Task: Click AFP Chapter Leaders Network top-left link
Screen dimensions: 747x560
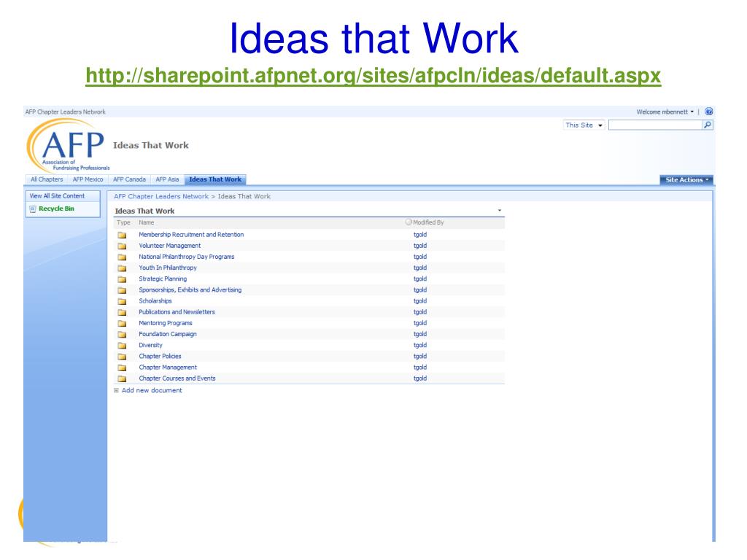Action: coord(65,112)
